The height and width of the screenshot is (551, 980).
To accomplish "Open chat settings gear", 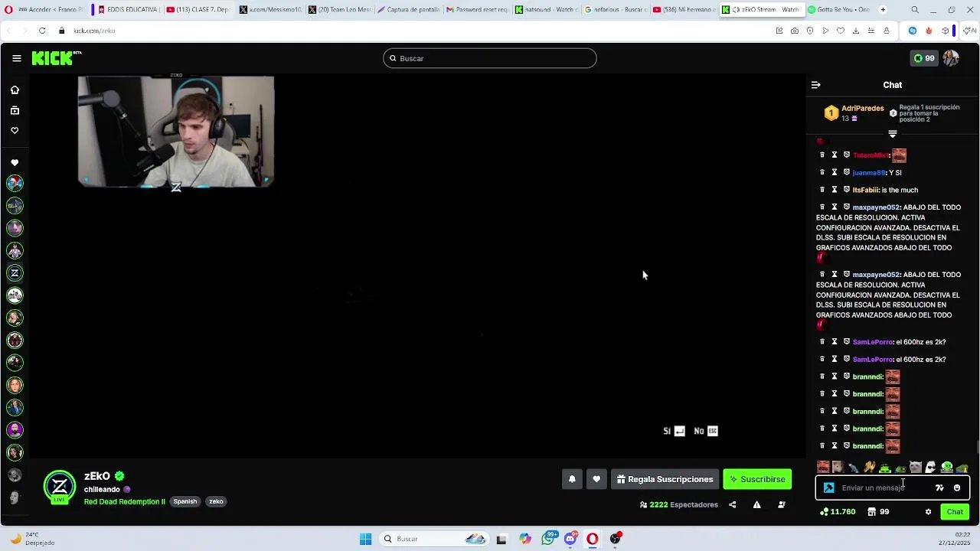I will [928, 512].
